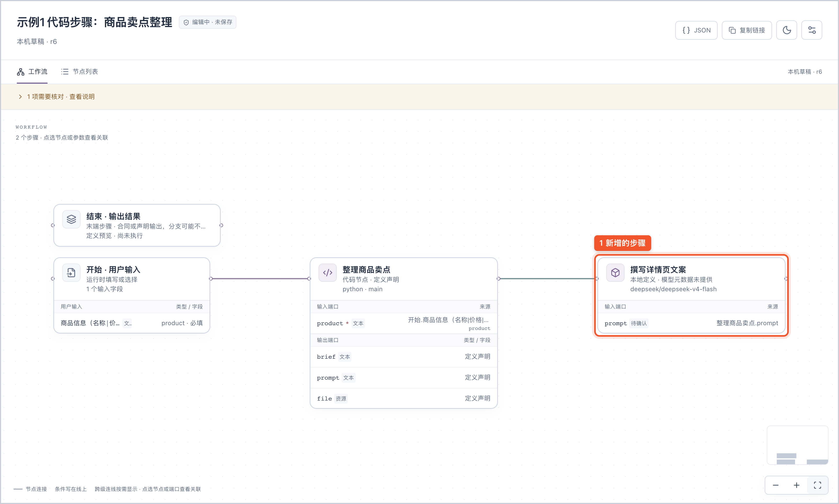Click the cube icon on 撰写详情页文案 node

click(615, 272)
